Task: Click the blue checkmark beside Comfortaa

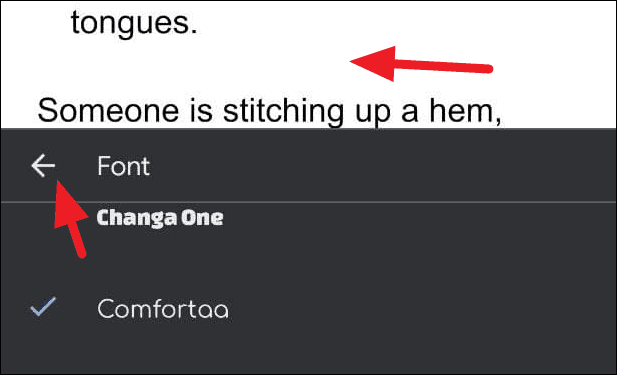Action: pyautogui.click(x=43, y=307)
